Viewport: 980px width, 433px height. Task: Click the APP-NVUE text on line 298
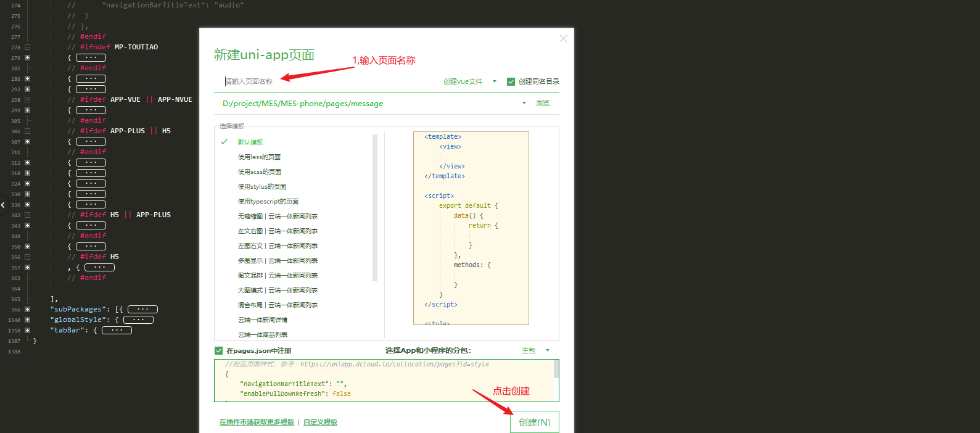pos(175,99)
